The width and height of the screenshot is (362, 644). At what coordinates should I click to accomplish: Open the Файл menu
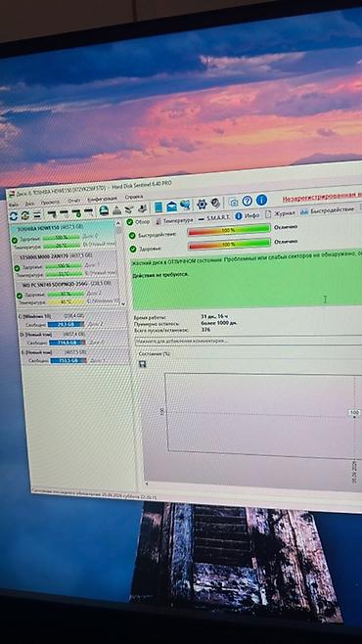tap(14, 205)
